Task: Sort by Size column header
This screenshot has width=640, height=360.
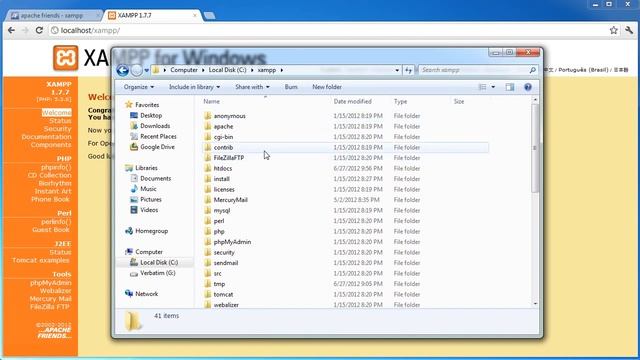Action: tap(459, 101)
